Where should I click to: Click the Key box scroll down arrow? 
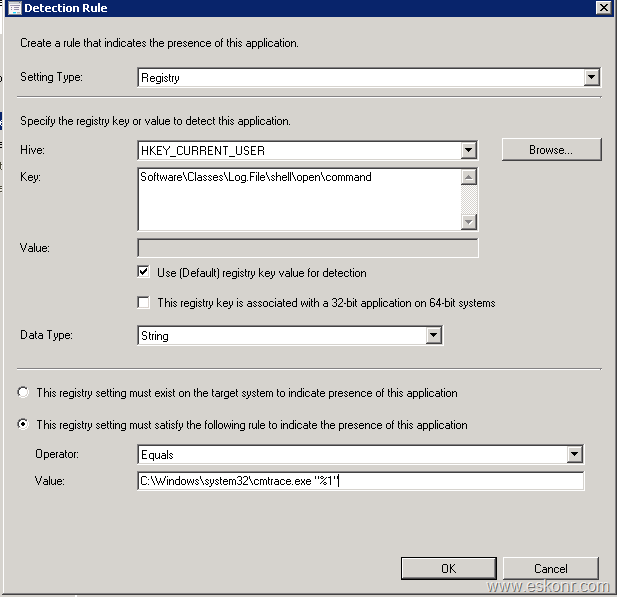[468, 222]
